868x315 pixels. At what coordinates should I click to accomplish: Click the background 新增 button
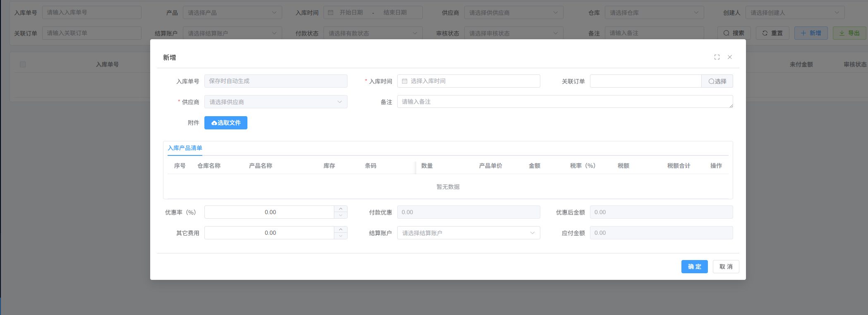811,33
